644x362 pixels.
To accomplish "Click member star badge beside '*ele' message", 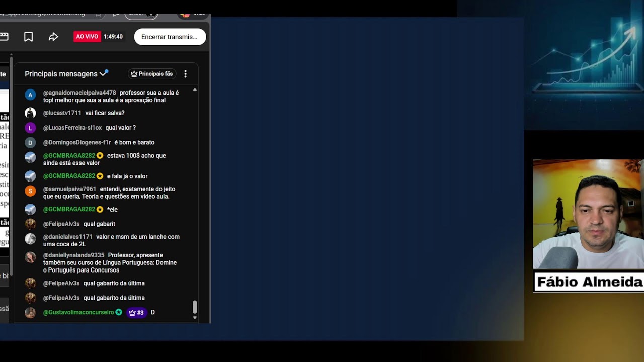I will tap(100, 209).
